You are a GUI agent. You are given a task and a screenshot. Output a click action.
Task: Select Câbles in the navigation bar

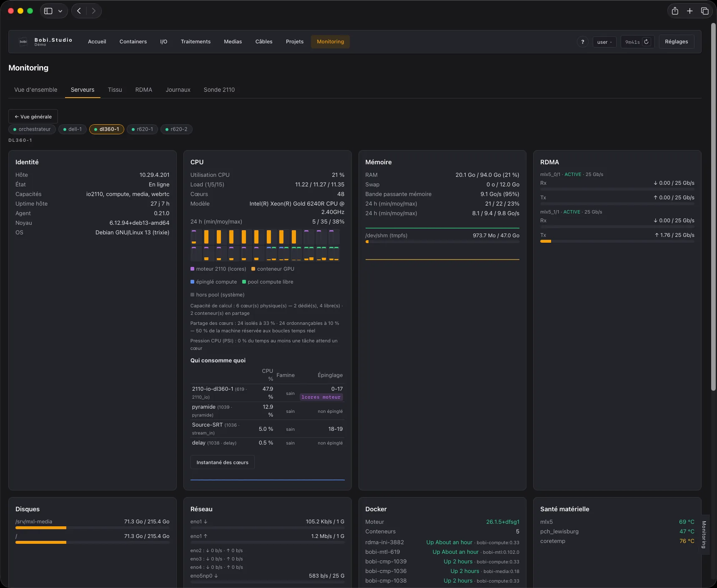pos(264,42)
